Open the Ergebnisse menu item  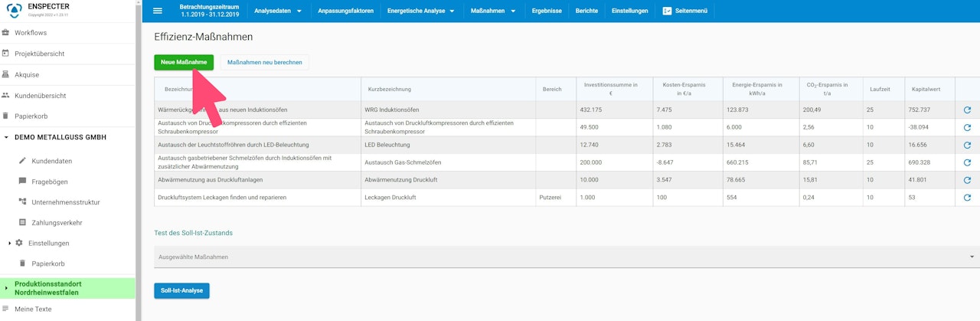click(547, 11)
